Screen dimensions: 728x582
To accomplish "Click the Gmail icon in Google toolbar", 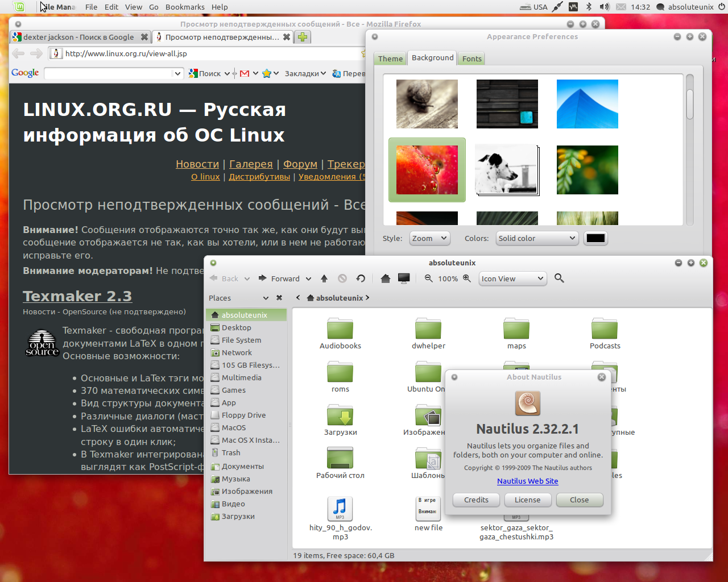I will tap(245, 73).
